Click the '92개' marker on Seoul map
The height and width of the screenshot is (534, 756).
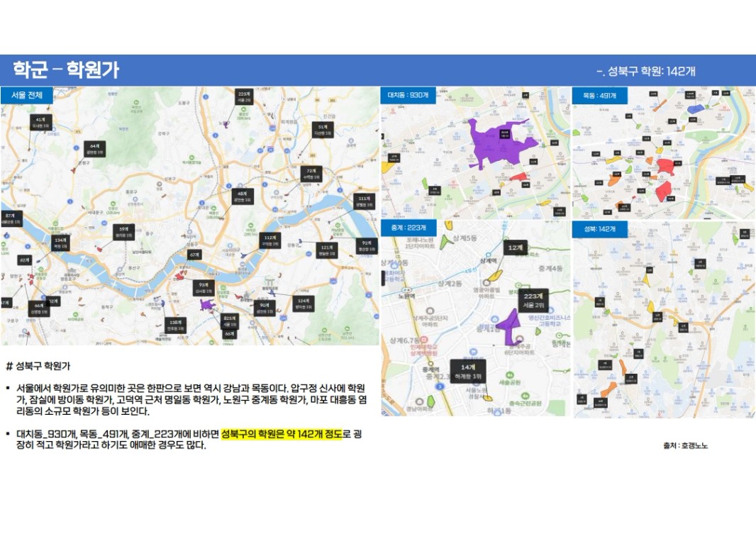pos(367,246)
